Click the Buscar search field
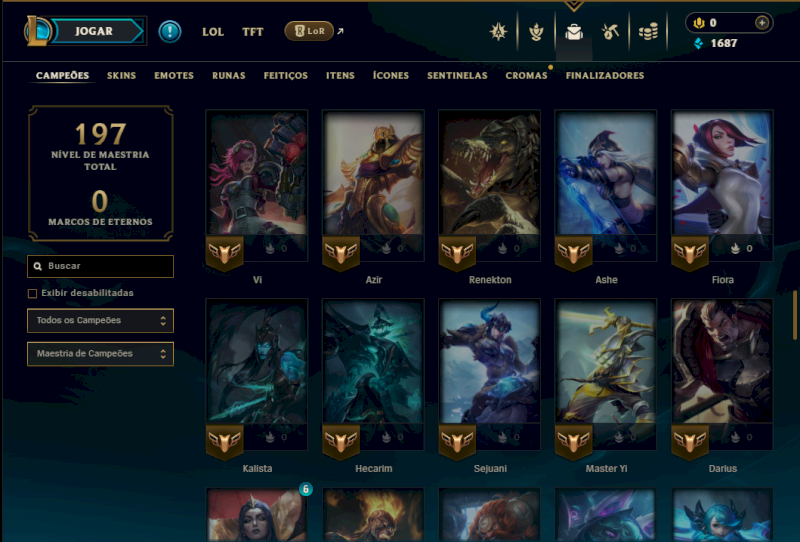This screenshot has height=542, width=800. pos(101,266)
